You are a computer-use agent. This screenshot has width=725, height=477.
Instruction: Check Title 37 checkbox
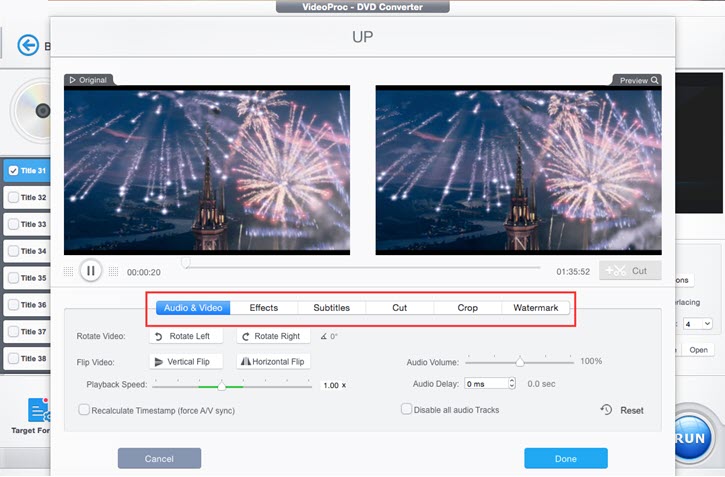pos(13,331)
